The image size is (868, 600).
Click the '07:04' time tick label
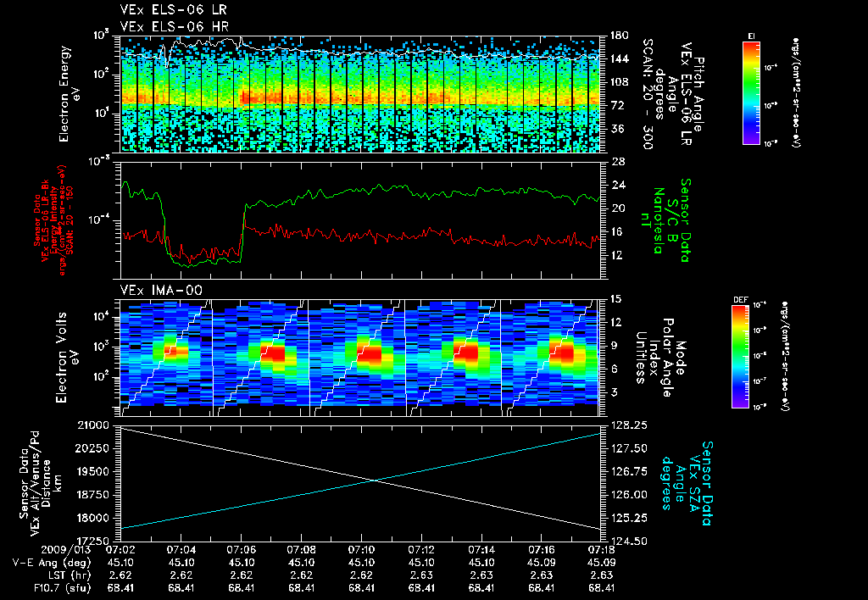coord(181,549)
